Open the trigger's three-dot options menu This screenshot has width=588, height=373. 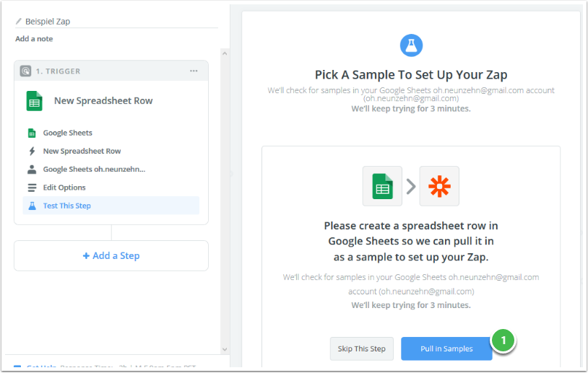(x=194, y=71)
